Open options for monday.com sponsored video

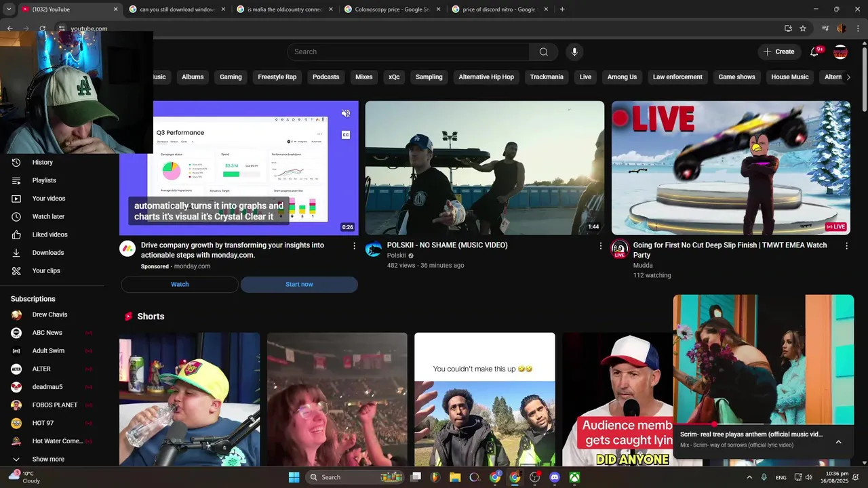click(354, 246)
